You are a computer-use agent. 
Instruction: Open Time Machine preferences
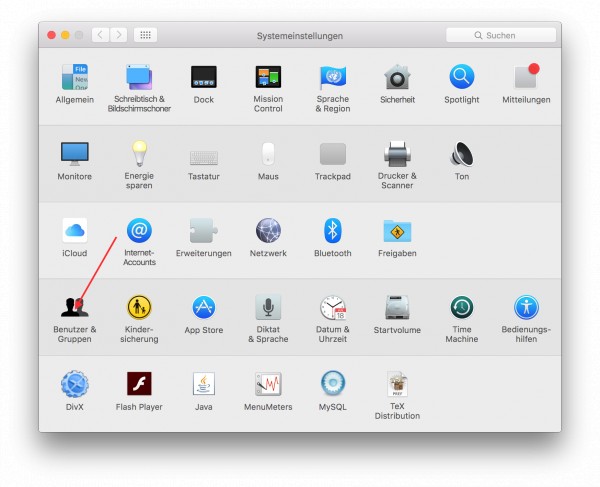462,307
